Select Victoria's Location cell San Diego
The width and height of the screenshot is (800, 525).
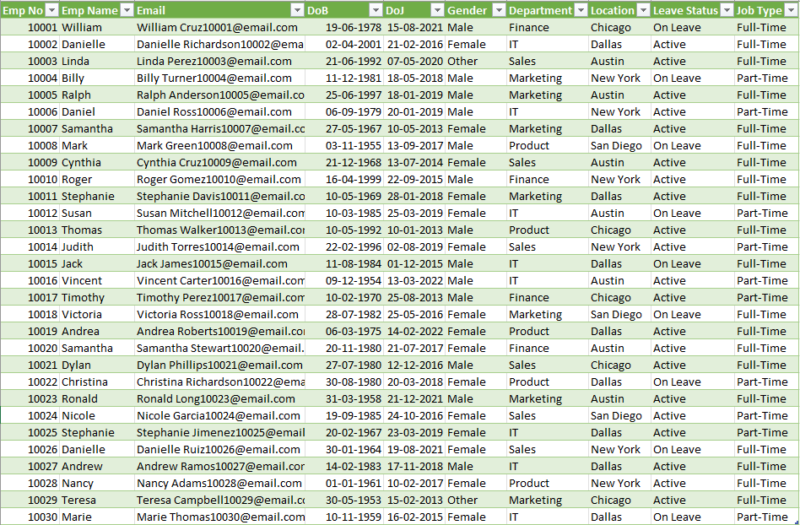[620, 314]
